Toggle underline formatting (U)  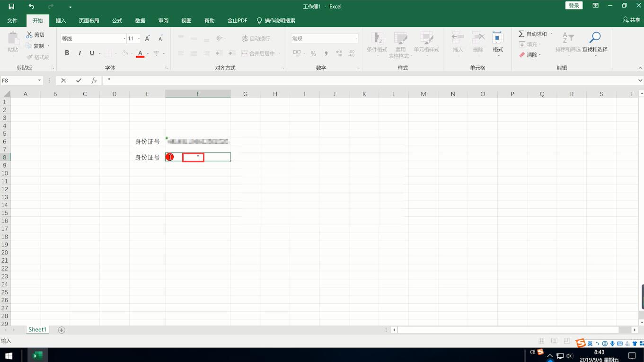point(92,53)
